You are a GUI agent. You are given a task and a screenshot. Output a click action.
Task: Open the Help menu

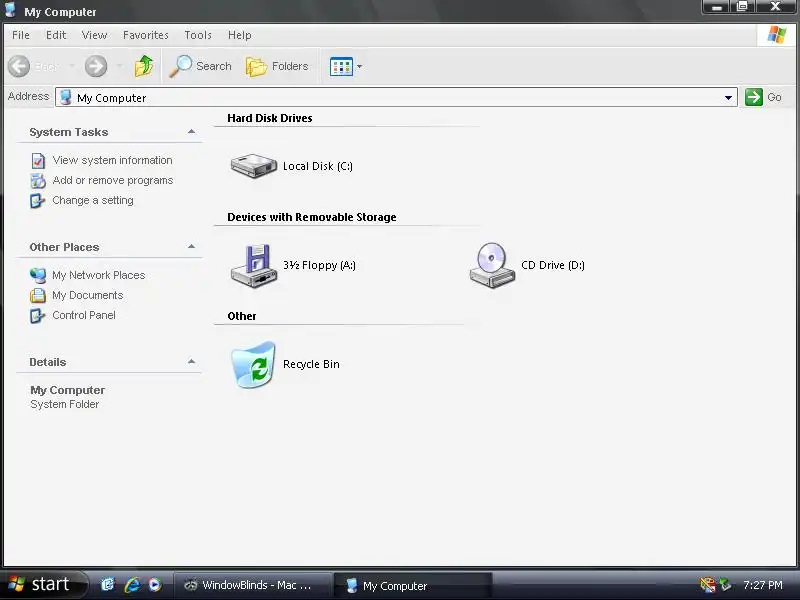(239, 35)
